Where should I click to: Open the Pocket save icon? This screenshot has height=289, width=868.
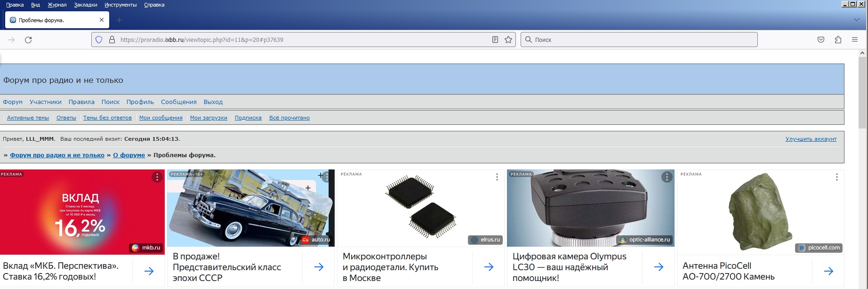click(x=821, y=40)
